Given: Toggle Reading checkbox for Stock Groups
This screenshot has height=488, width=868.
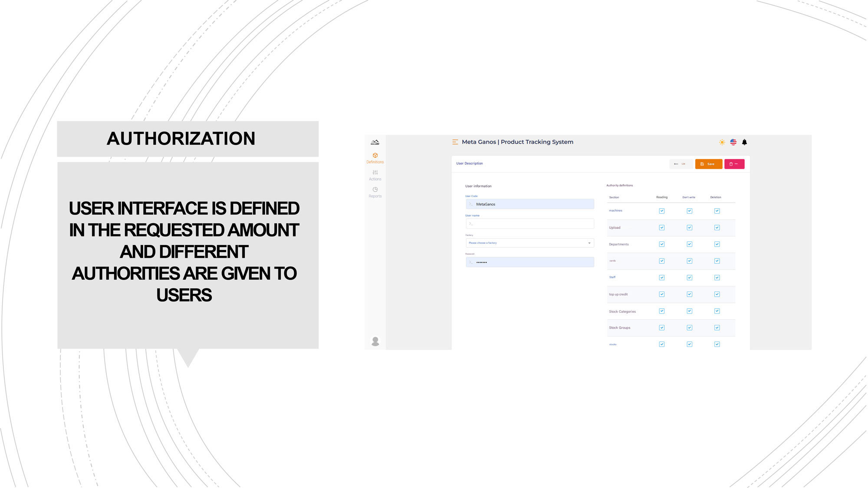Looking at the screenshot, I should point(662,328).
